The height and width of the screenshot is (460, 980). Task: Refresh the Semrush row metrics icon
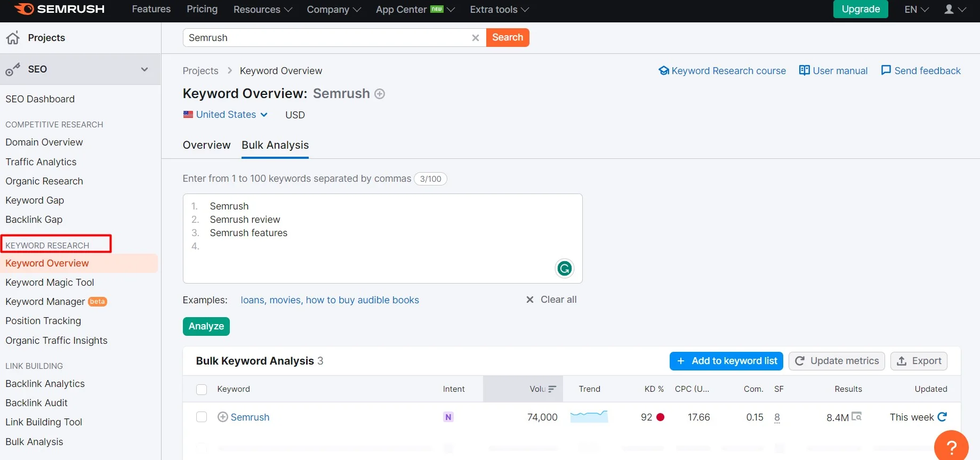pos(942,417)
